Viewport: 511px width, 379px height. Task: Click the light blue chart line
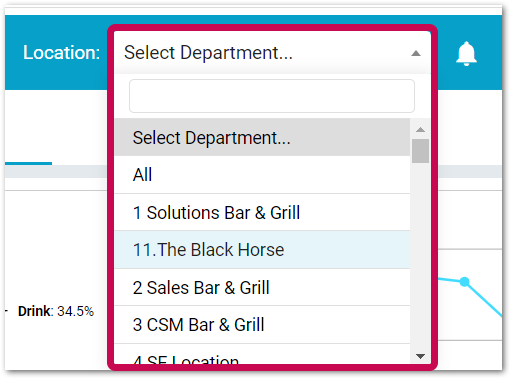click(485, 299)
